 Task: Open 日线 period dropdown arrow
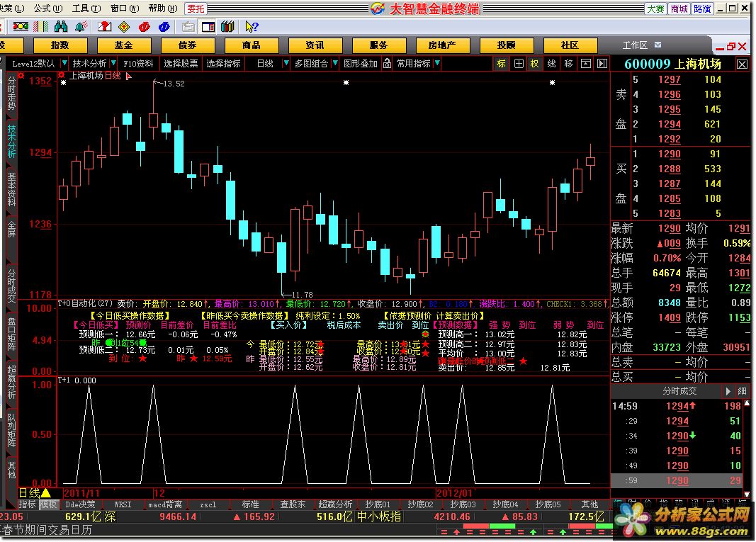coord(286,63)
